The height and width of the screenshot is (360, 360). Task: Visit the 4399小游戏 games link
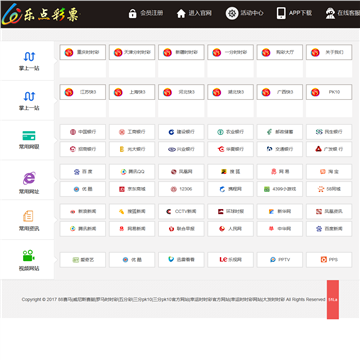click(280, 189)
